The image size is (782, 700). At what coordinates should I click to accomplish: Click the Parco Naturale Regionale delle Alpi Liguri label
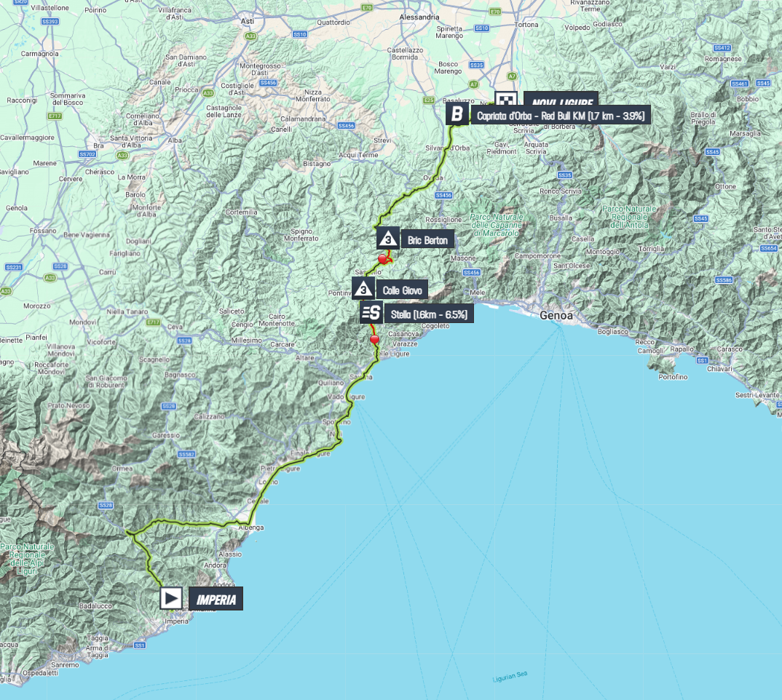click(x=27, y=559)
